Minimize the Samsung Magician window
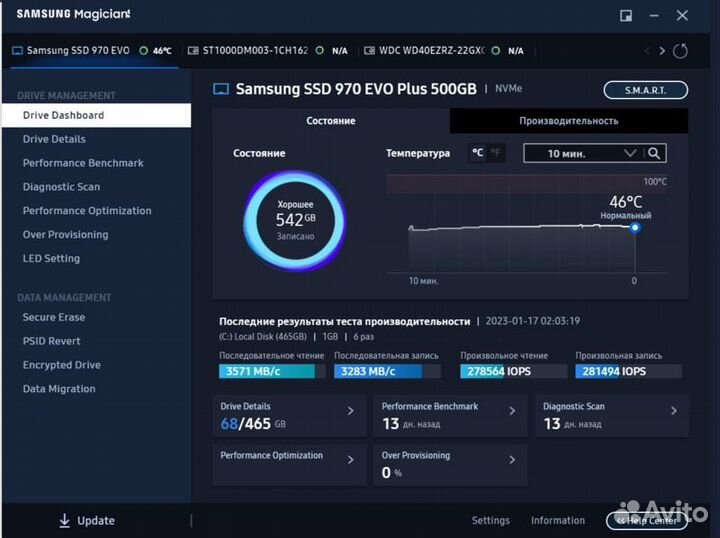 point(654,16)
